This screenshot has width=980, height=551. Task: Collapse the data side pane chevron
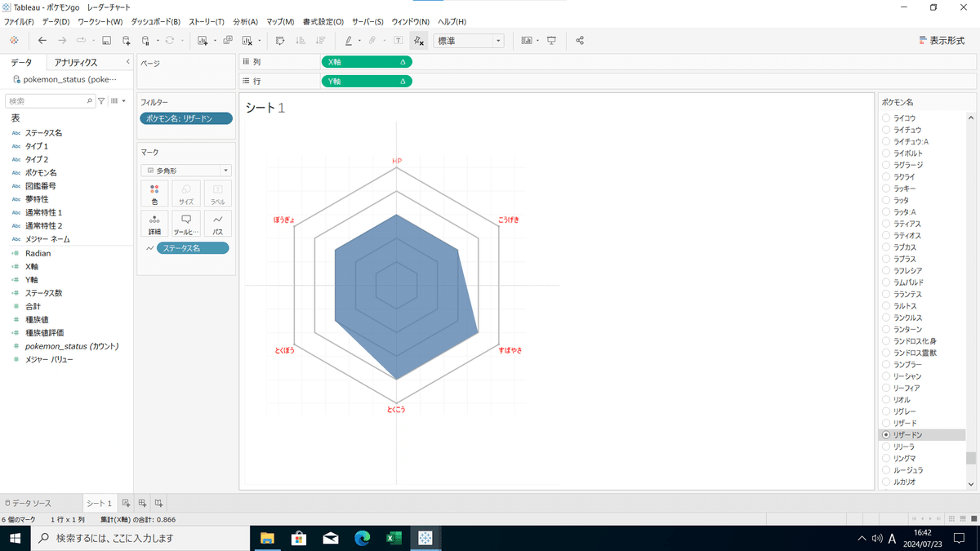(128, 62)
